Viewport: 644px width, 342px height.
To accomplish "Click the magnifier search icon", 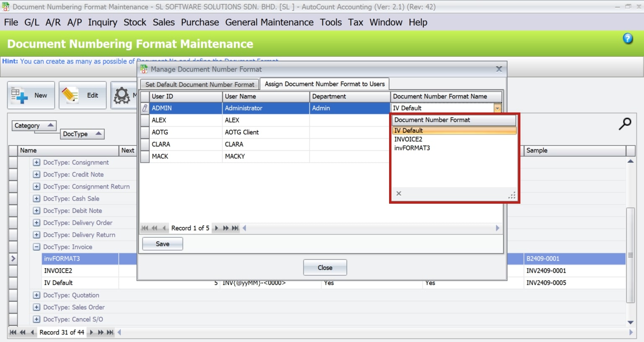I will point(625,124).
